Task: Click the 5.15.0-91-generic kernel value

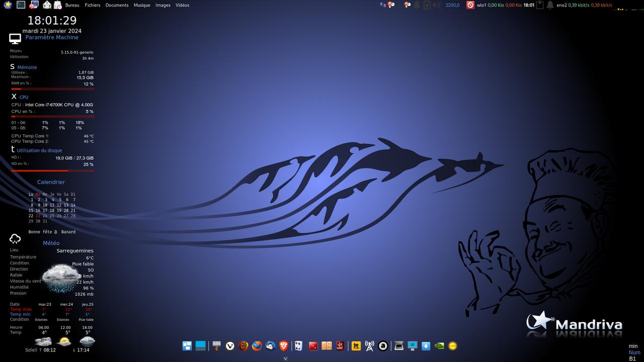Action: coord(77,52)
